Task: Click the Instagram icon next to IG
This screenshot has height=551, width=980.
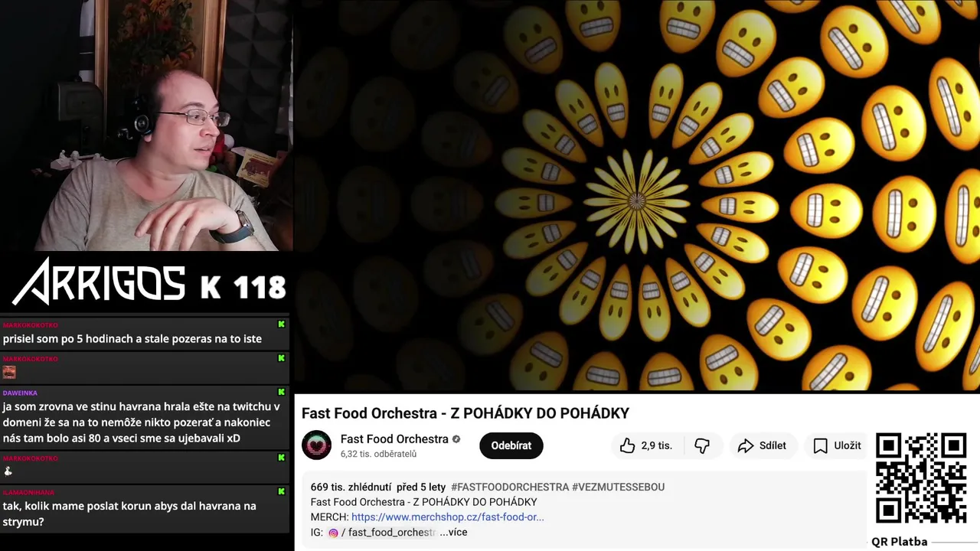Action: 333,533
